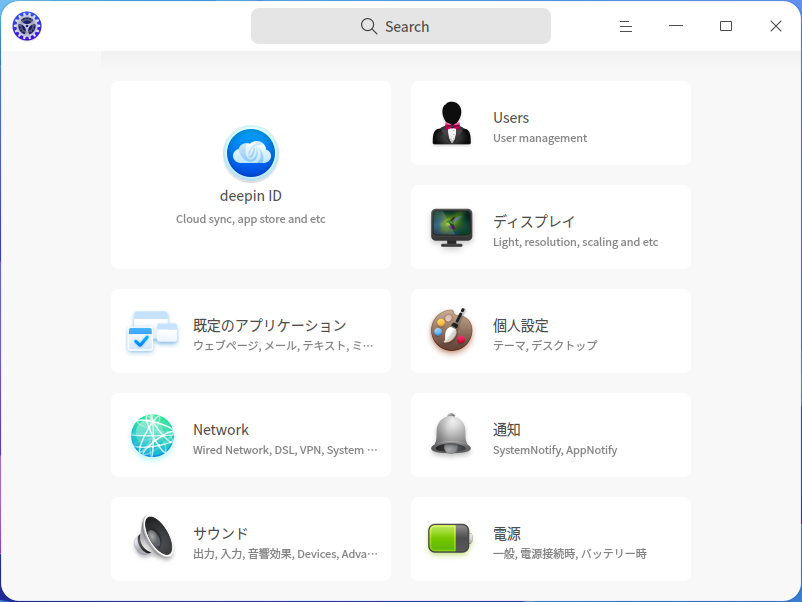
Task: Click the ディスプレイ monitor icon
Action: pyautogui.click(x=452, y=228)
